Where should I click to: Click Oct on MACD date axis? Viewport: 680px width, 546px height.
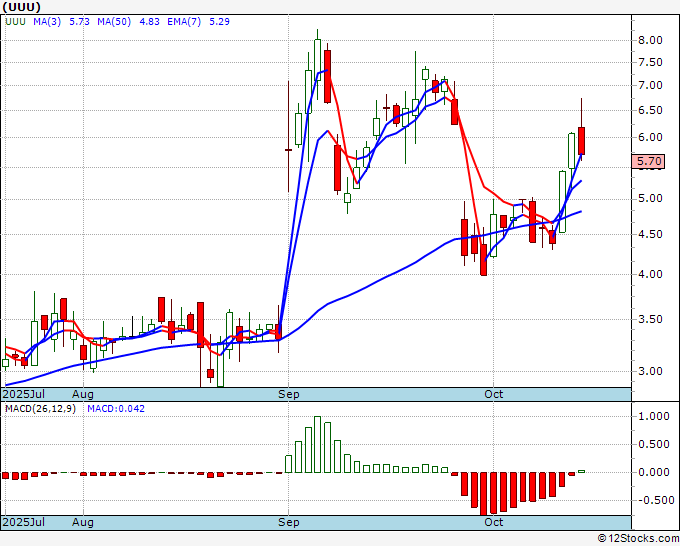coord(494,522)
